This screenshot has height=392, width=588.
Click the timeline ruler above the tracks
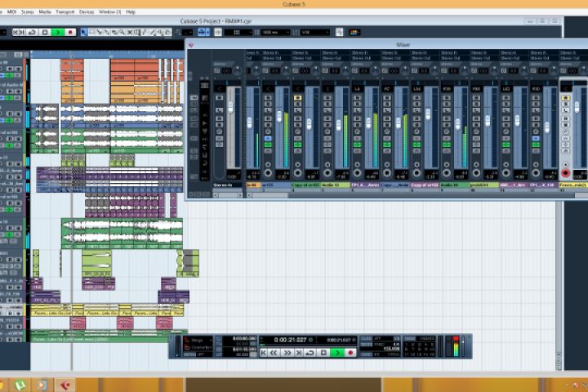click(x=107, y=55)
